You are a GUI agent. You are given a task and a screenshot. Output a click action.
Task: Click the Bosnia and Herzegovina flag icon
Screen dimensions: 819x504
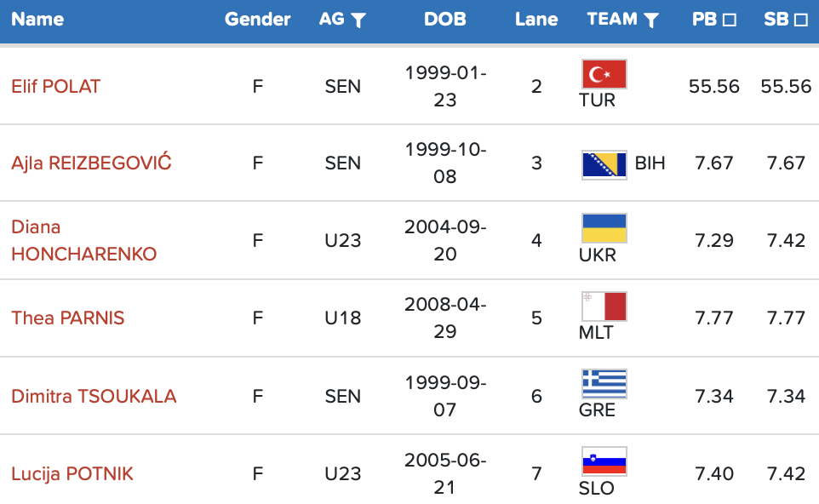tap(604, 164)
